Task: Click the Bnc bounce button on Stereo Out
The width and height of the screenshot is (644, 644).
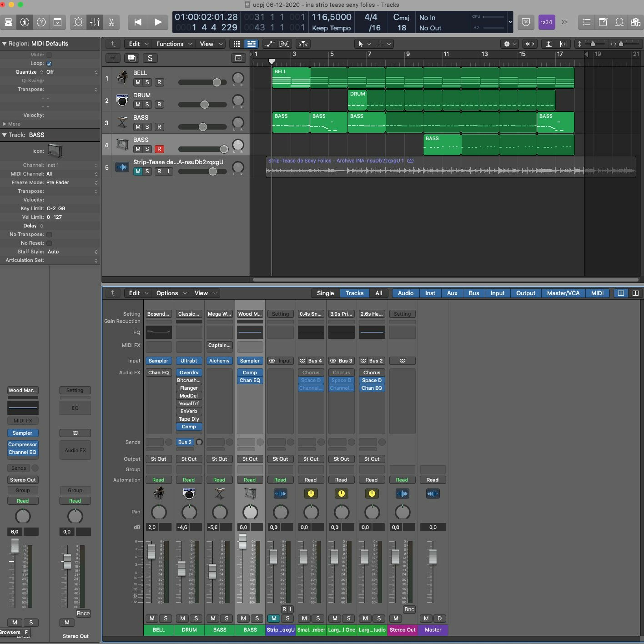Action: (409, 609)
